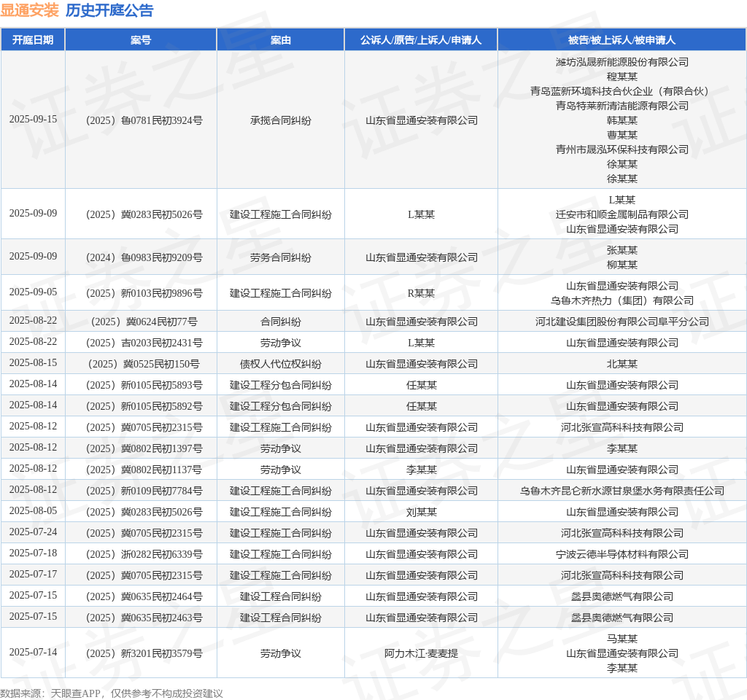This screenshot has height=700, width=747.
Task: Select case number (2025)鲁0781民初3924号
Action: pos(144,120)
